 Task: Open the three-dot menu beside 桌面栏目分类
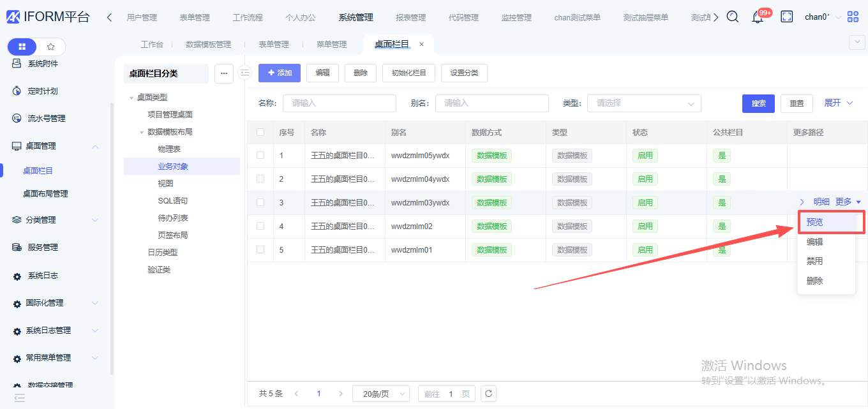point(223,73)
